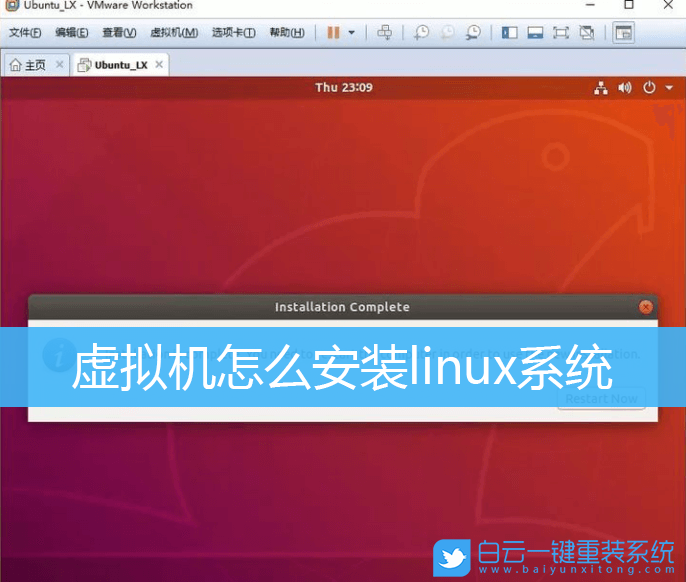Click the send Ctrl+Alt+Del icon
Screen dimensions: 686x582
[x=385, y=32]
